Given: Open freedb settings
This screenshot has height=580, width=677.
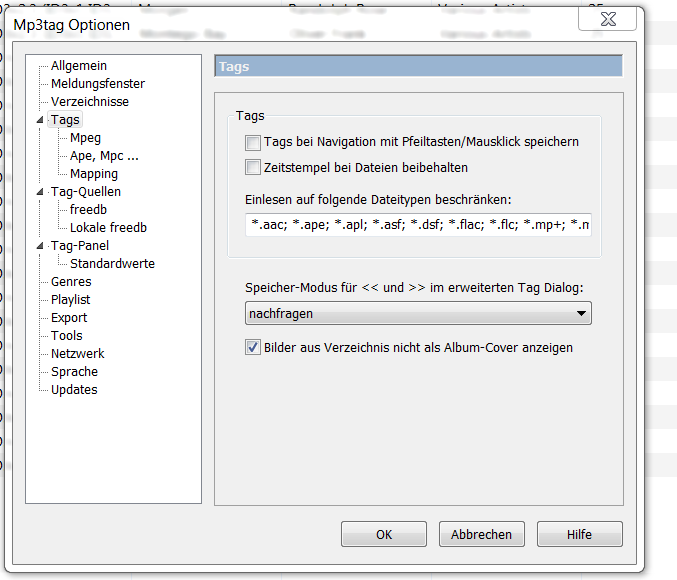Looking at the screenshot, I should click(x=88, y=210).
